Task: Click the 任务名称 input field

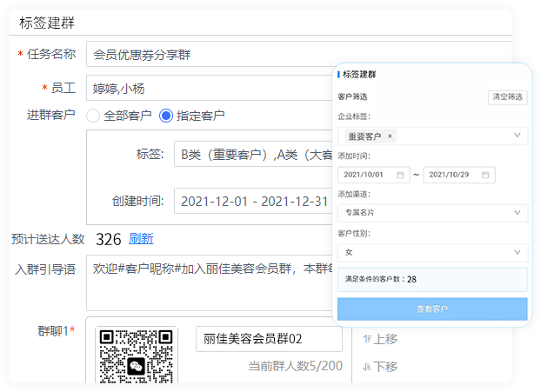Action: tap(209, 54)
